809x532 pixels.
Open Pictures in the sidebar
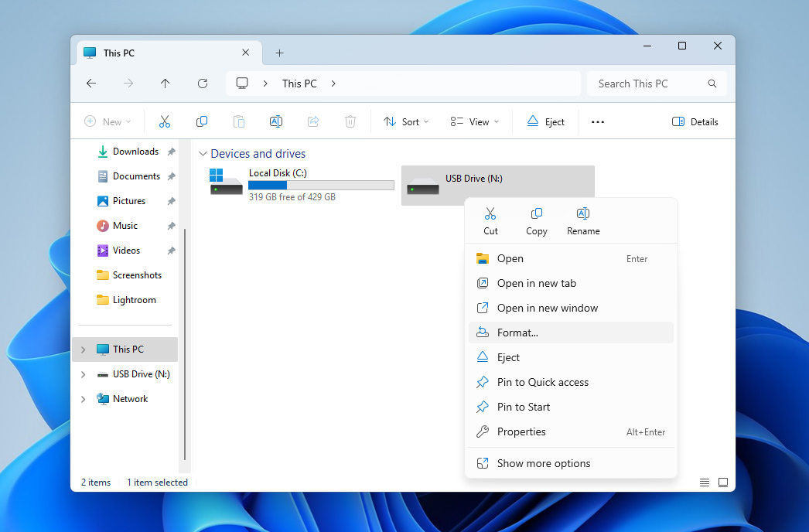pyautogui.click(x=129, y=201)
